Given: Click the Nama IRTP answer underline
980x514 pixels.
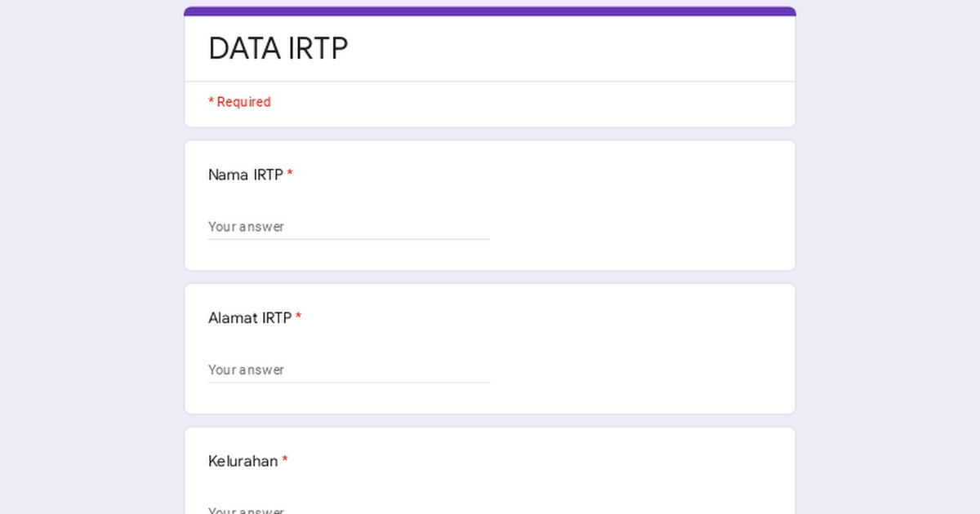Looking at the screenshot, I should click(x=349, y=238).
